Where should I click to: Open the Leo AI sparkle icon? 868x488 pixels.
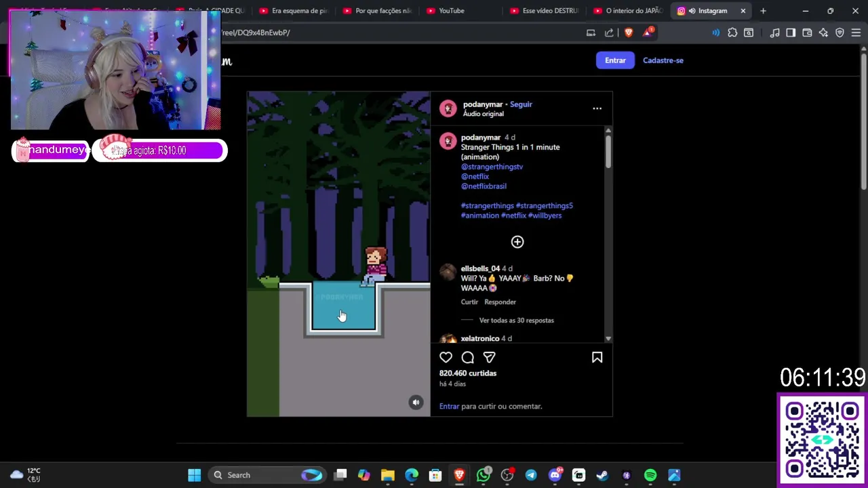pos(823,33)
